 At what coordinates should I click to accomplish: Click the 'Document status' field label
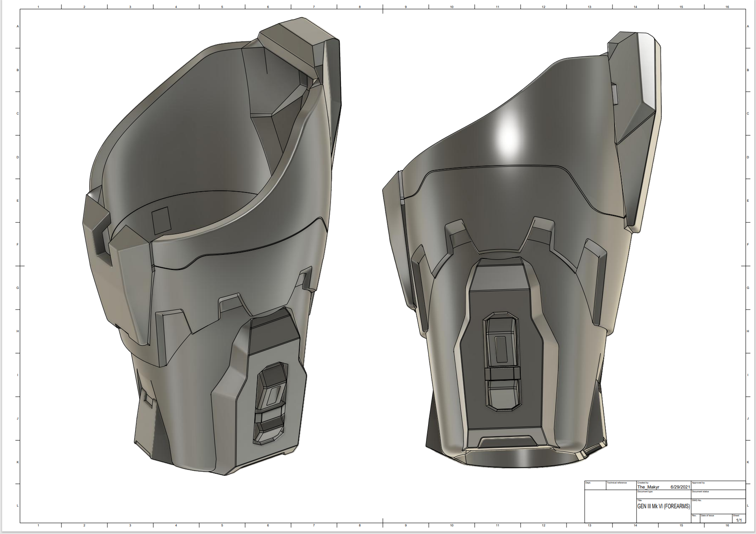click(700, 491)
